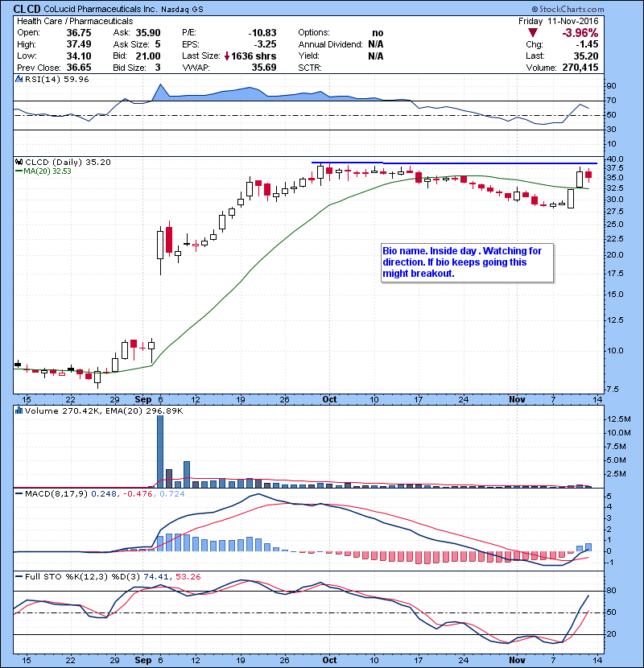Screen dimensions: 644x668
Task: Click the green line marker before MA(20)
Action: [x=19, y=171]
